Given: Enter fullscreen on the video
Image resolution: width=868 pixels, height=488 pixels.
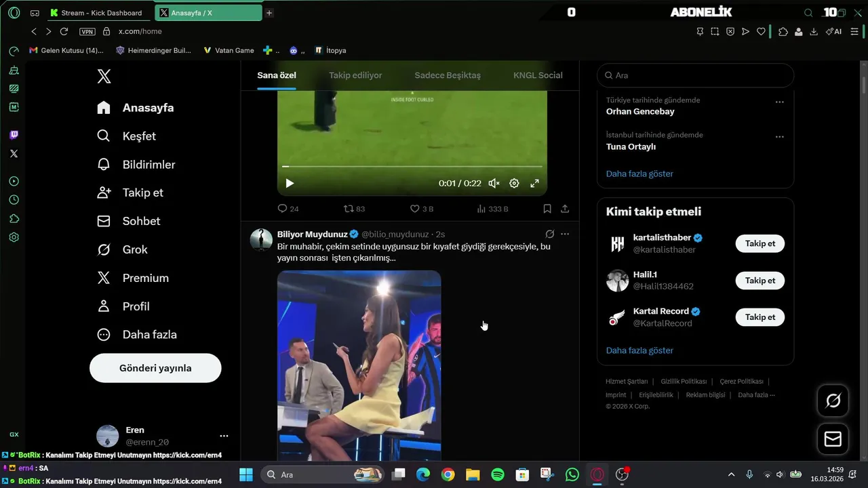Looking at the screenshot, I should click(x=534, y=183).
